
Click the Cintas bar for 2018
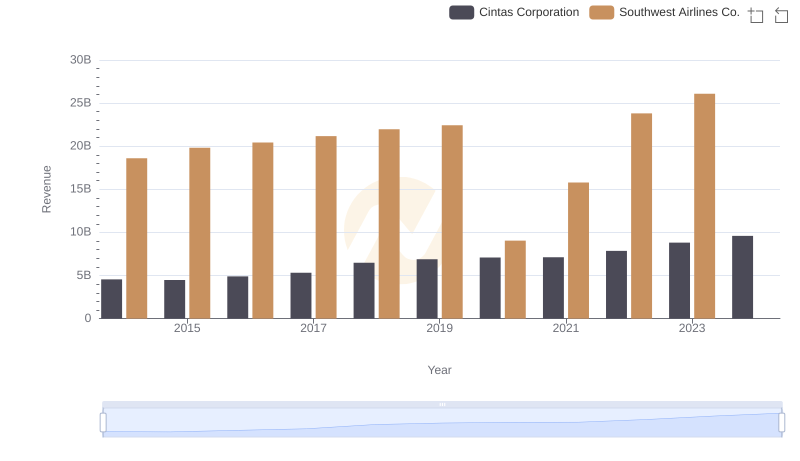pyautogui.click(x=364, y=291)
